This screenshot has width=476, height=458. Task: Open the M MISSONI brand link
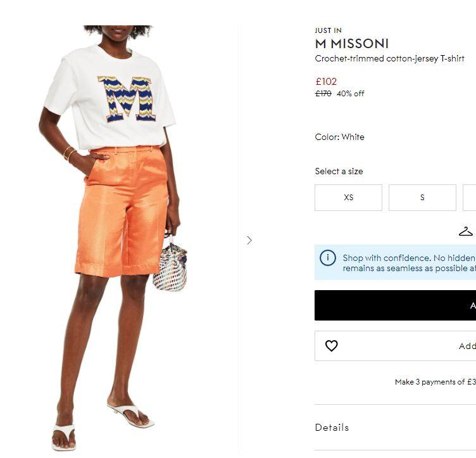point(352,44)
